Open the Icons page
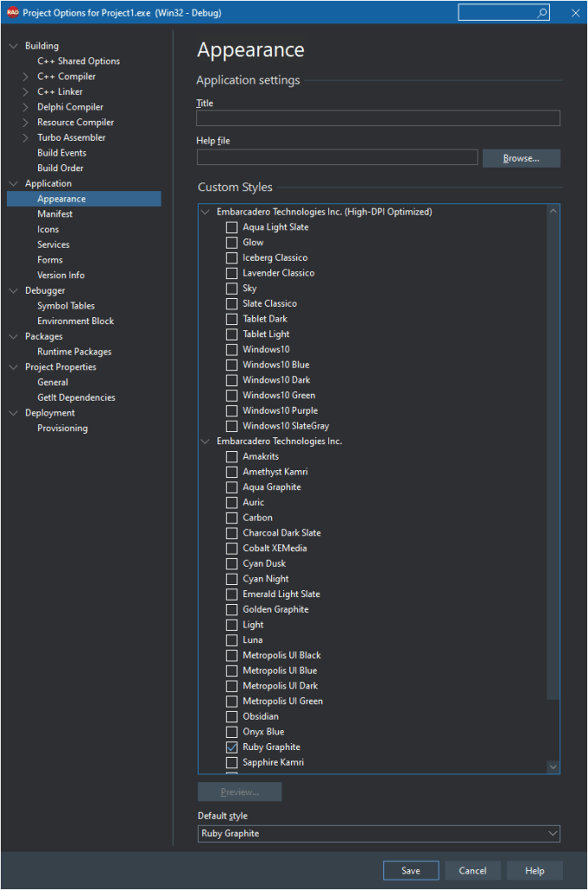Image resolution: width=588 pixels, height=890 pixels. 48,229
